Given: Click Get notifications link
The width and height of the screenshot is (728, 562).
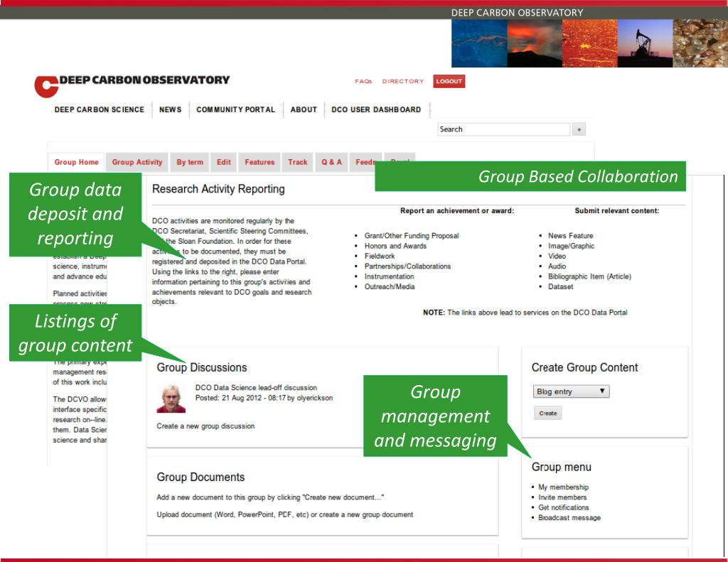Looking at the screenshot, I should (x=564, y=508).
